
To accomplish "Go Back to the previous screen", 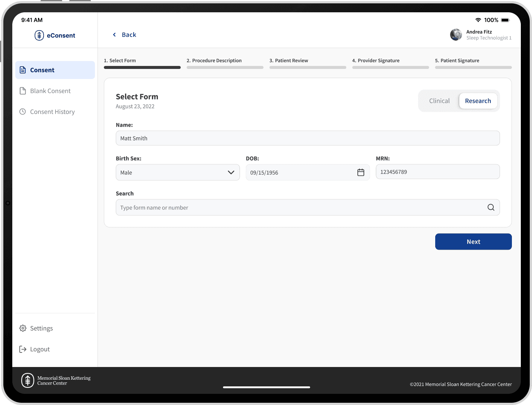I will 125,35.
